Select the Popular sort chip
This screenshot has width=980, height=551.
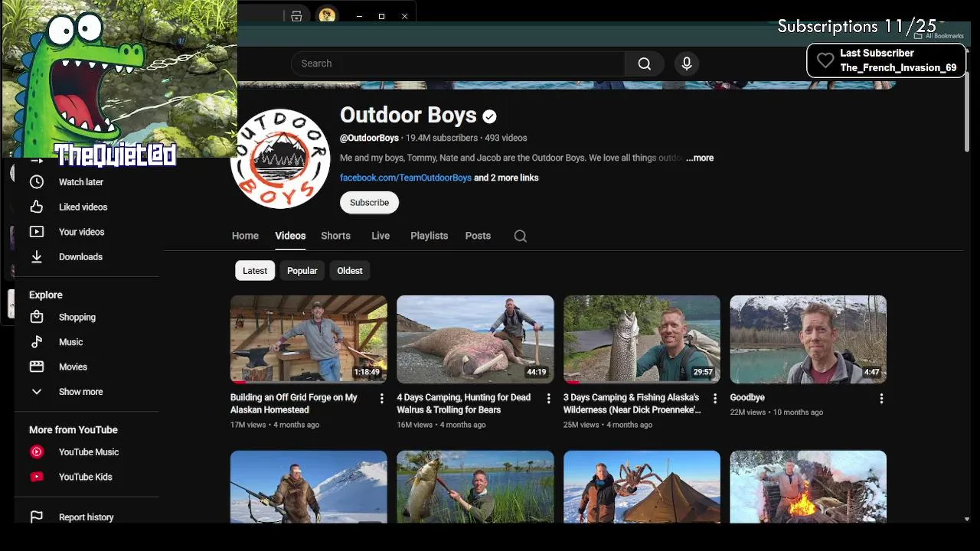(x=302, y=271)
